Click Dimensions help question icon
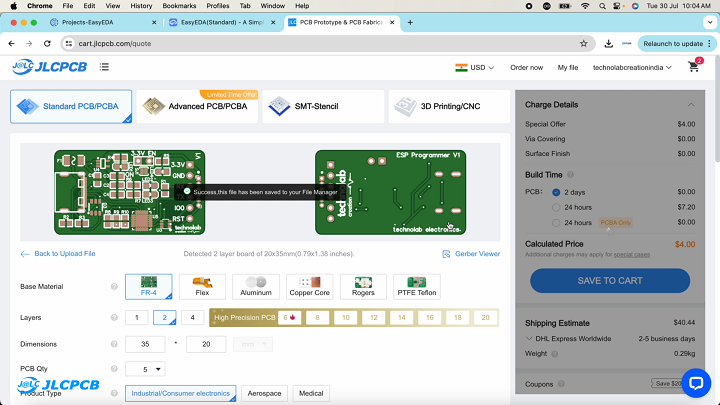 pos(114,344)
